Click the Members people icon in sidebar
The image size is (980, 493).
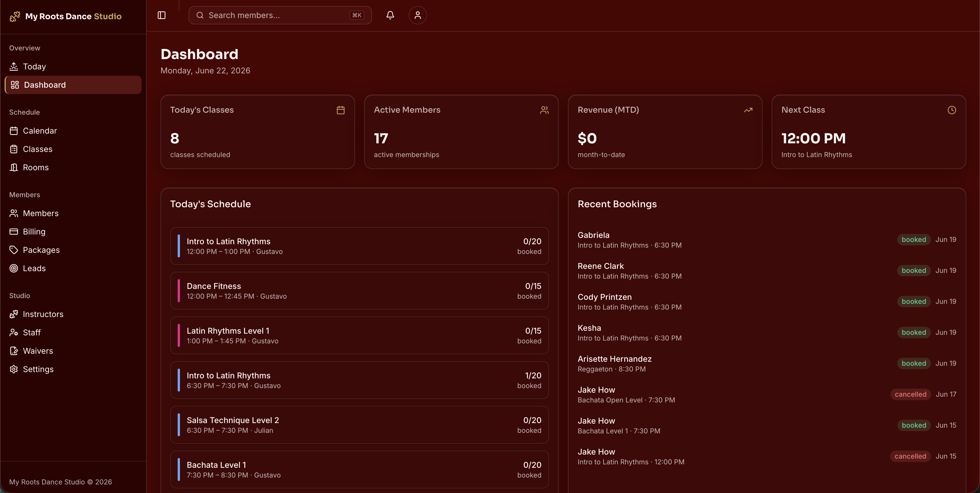[x=14, y=214]
